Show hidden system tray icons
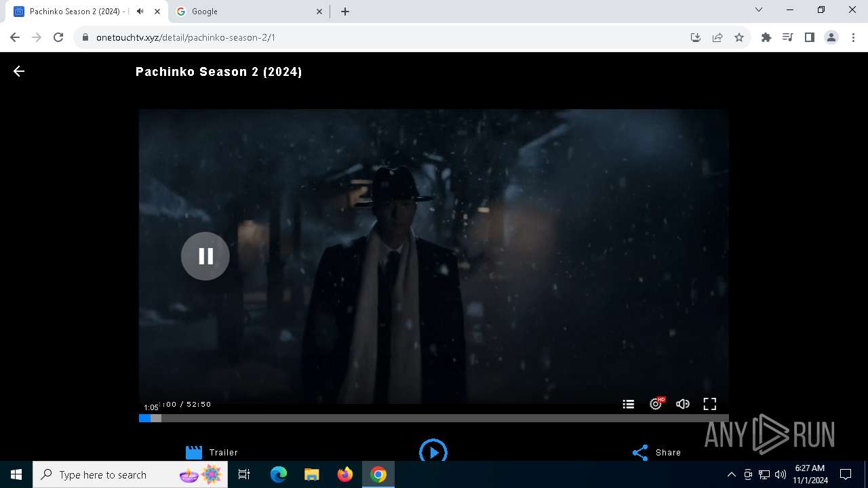Screen dimensions: 868x488 pyautogui.click(x=731, y=474)
